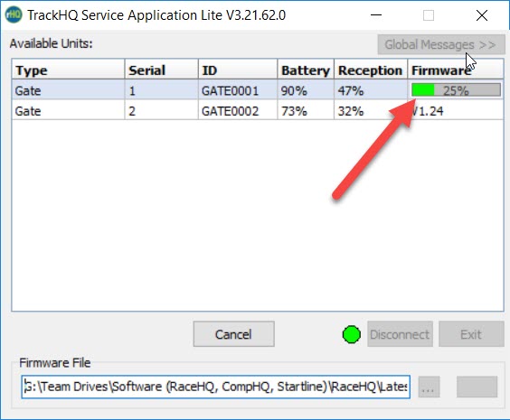The height and width of the screenshot is (420, 510).
Task: Click the Disconnect button
Action: tap(400, 334)
